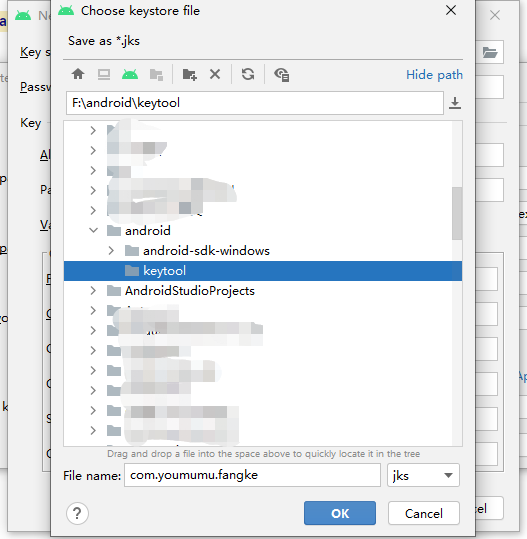
Task: Delete selection using the X toolbar icon
Action: (x=215, y=74)
